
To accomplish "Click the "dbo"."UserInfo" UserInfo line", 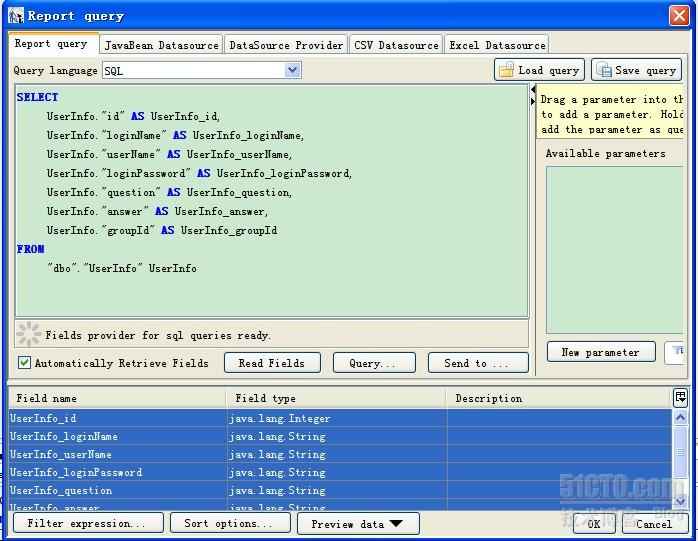I will click(122, 268).
